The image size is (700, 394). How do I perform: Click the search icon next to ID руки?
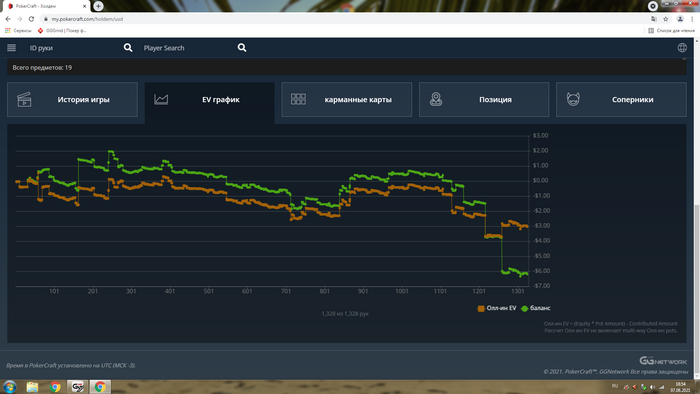pyautogui.click(x=128, y=48)
